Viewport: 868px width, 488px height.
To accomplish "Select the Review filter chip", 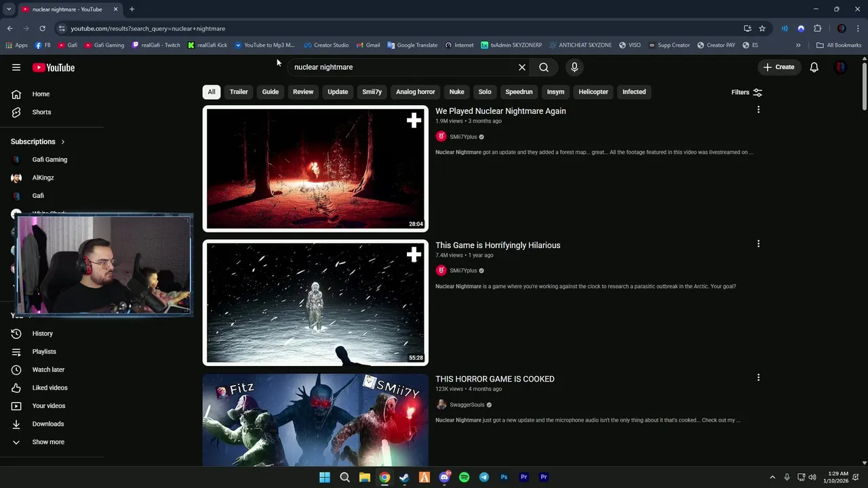I will [303, 92].
